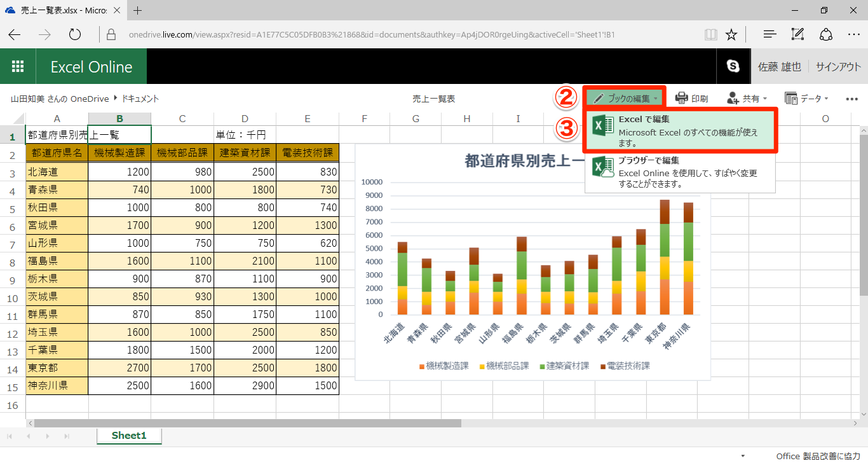
Task: Go to the ドキュメント breadcrumb folder
Action: [140, 99]
